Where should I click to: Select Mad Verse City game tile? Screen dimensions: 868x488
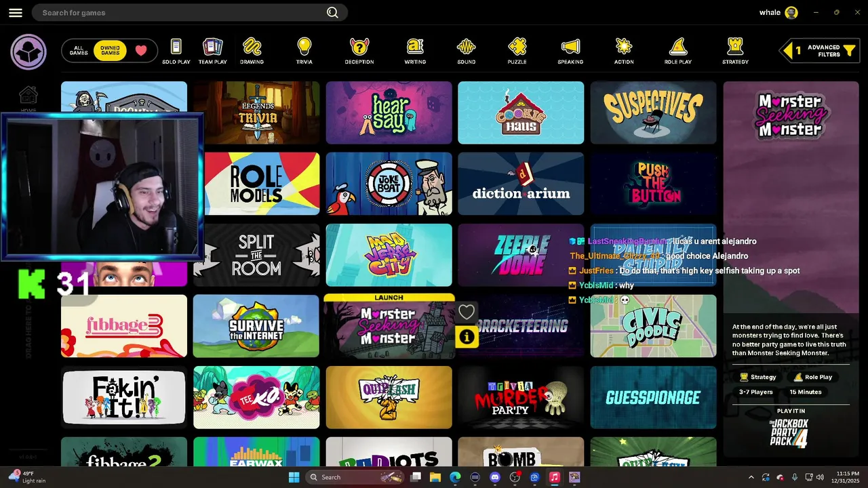[389, 255]
